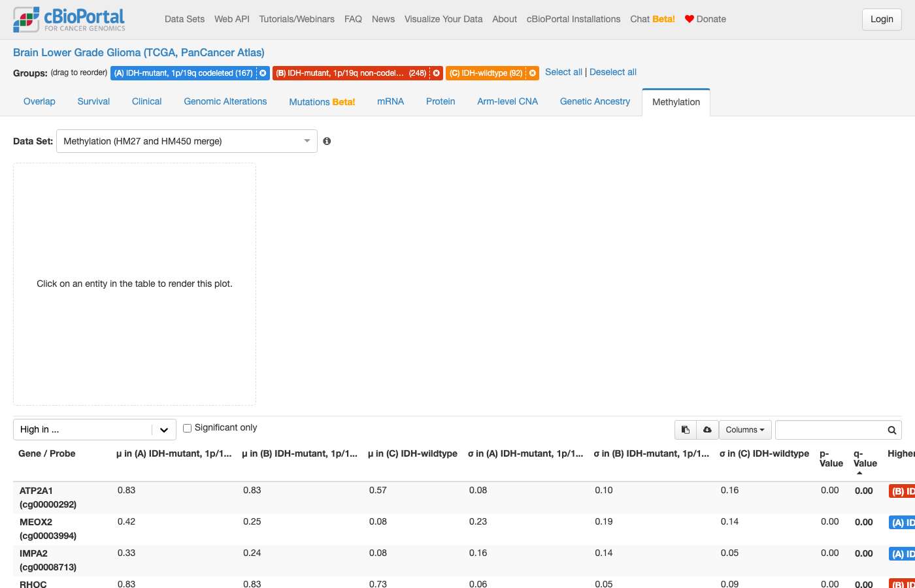Click the cBioPortal logo
The width and height of the screenshot is (915, 588).
click(69, 19)
